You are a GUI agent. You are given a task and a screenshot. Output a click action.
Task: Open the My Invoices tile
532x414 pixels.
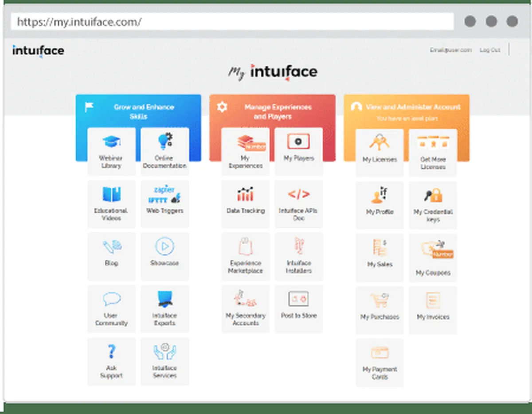click(x=433, y=310)
